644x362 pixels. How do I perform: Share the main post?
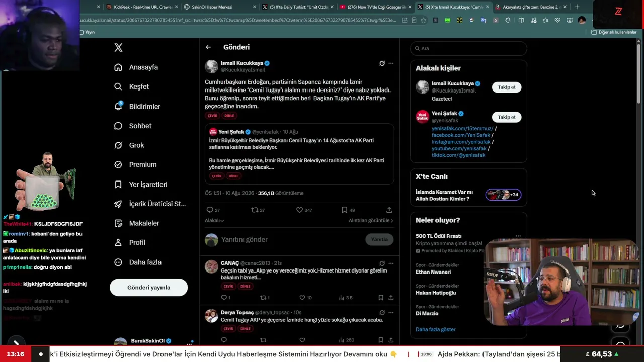pyautogui.click(x=389, y=210)
